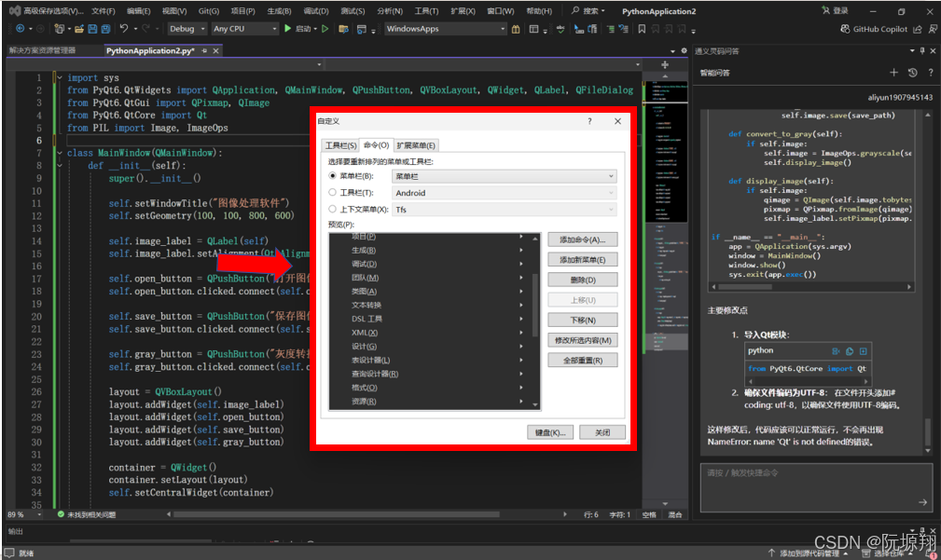Screen dimensions: 941x560
Task: Click the 键盘(K)... button
Action: click(550, 432)
